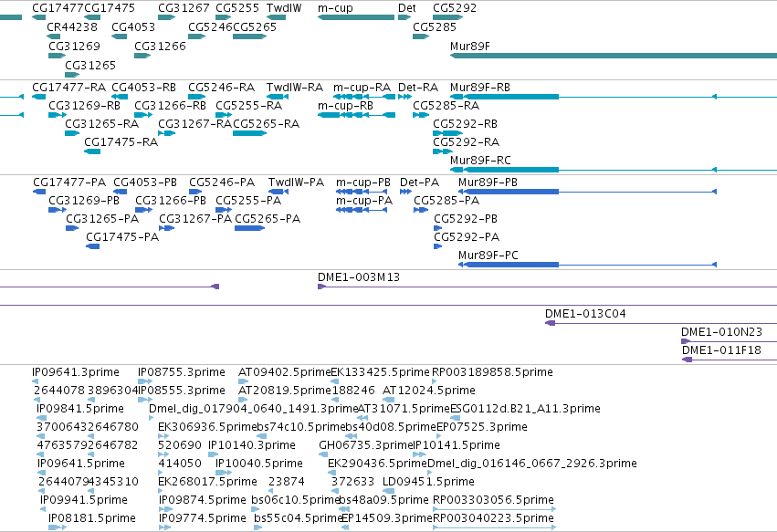Select the CG17477 gene label
Screen dimensions: 777x532
click(x=58, y=8)
